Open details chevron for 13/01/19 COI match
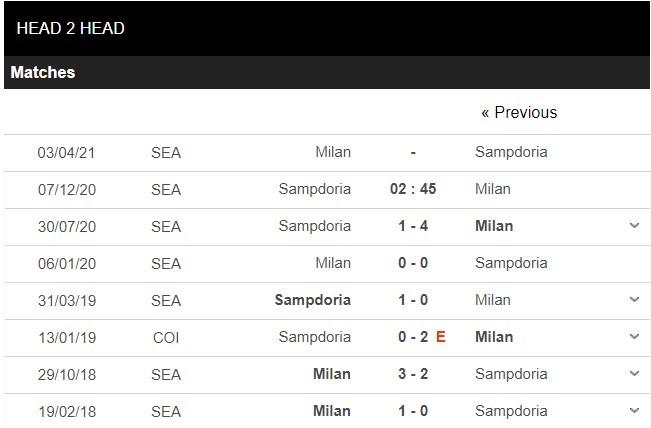The width and height of the screenshot is (651, 428). pos(634,337)
